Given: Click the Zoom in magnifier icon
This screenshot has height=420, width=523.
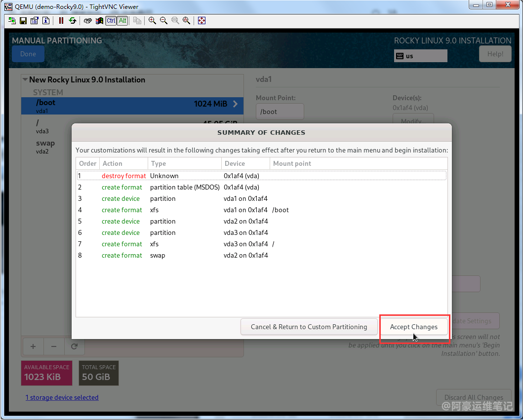Looking at the screenshot, I should click(152, 21).
